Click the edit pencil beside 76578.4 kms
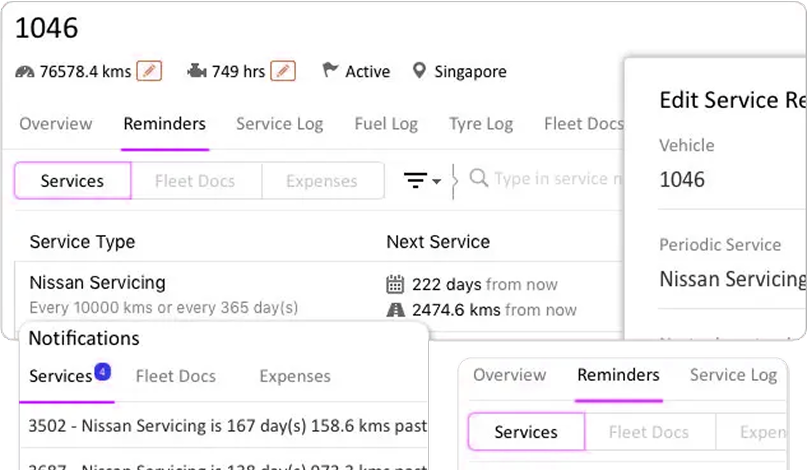The width and height of the screenshot is (807, 470). (149, 71)
